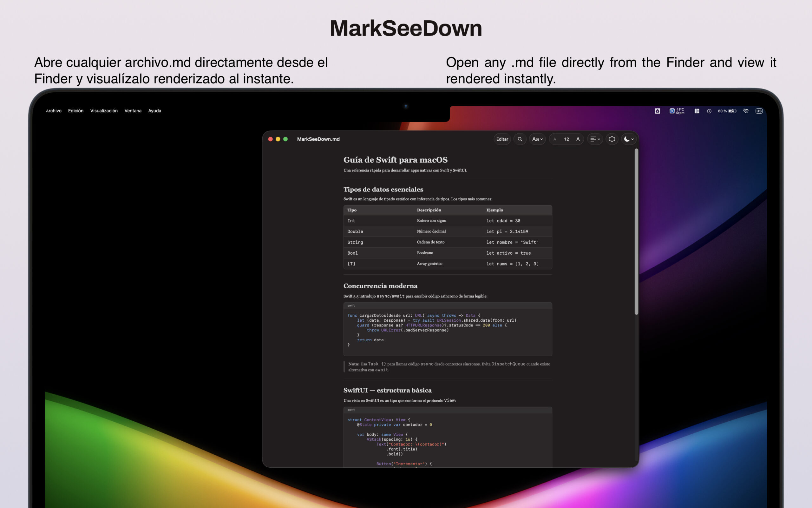Click the "String" cell in the table

pyautogui.click(x=355, y=242)
